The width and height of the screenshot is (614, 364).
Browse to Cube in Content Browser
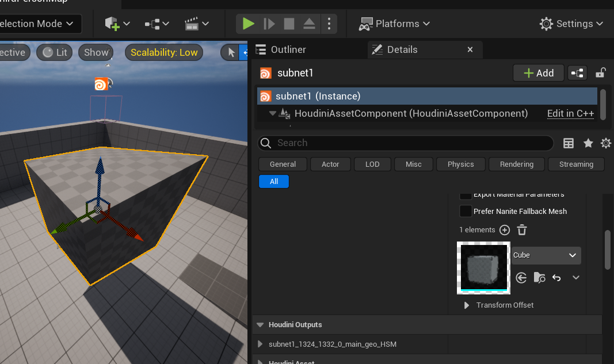[539, 278]
